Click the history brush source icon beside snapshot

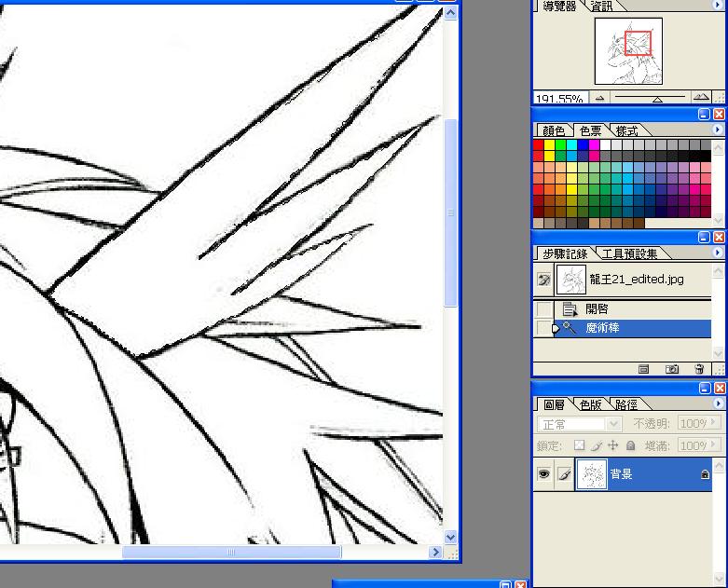[544, 280]
